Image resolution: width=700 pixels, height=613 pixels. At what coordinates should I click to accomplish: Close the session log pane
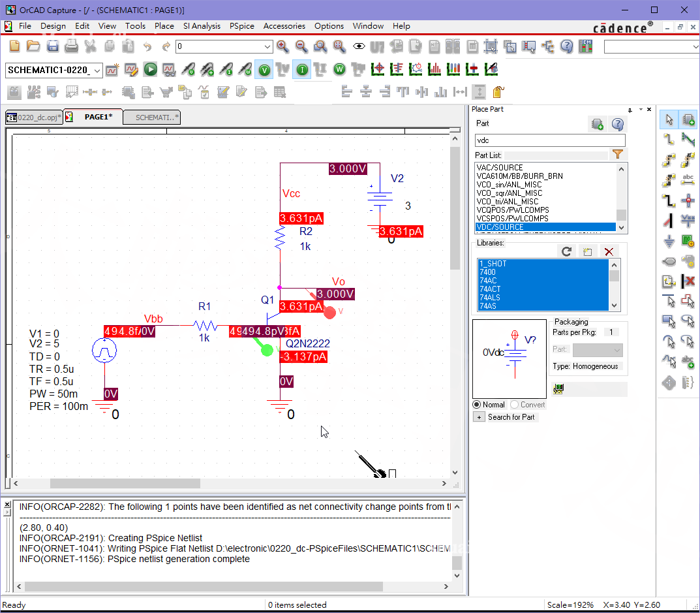tap(7, 505)
